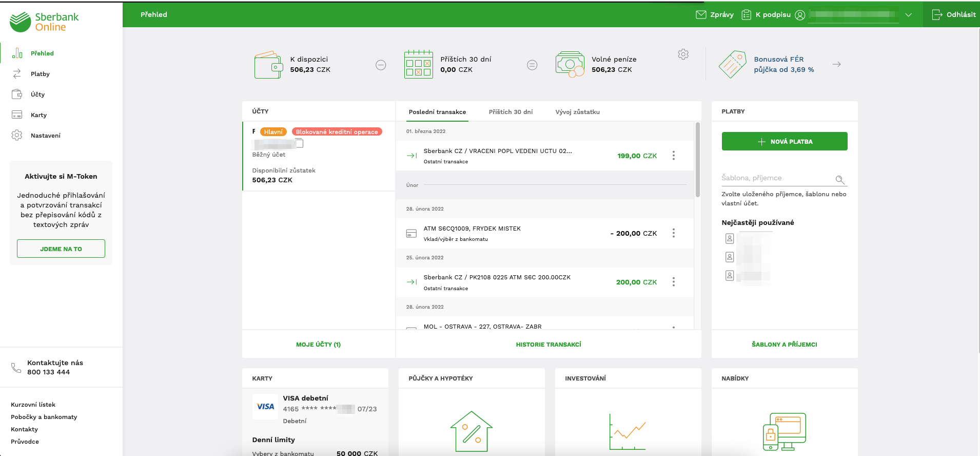Screen dimensions: 980x456
Task: Click the Hlavní account badge
Action: click(273, 132)
